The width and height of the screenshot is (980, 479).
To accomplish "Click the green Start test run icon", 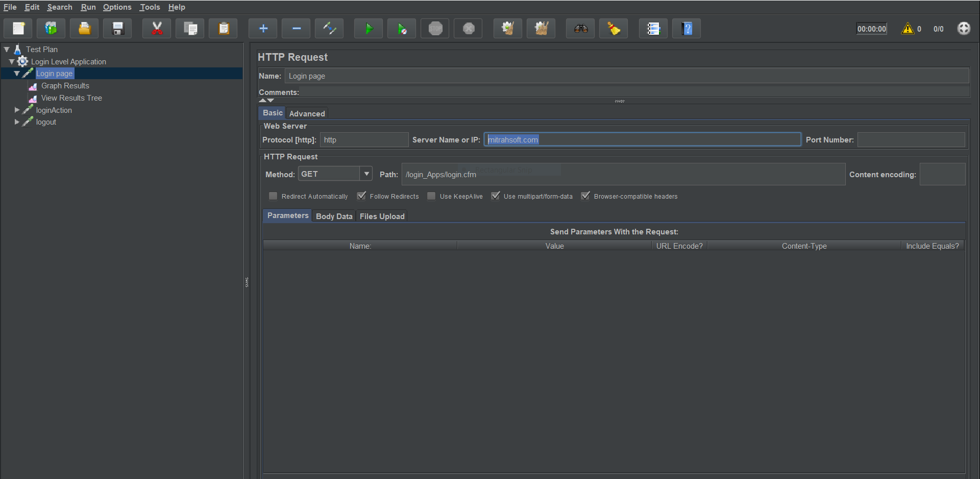I will [369, 29].
